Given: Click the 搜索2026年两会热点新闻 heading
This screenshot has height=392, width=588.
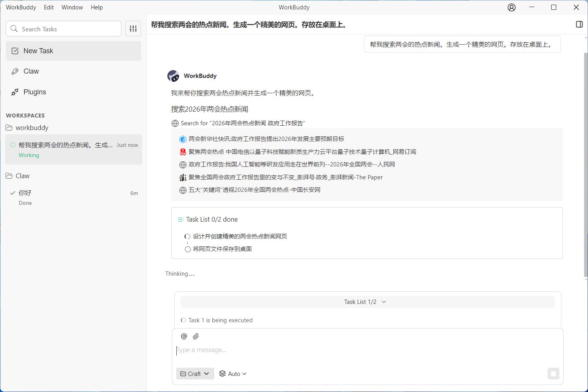Looking at the screenshot, I should coord(210,109).
